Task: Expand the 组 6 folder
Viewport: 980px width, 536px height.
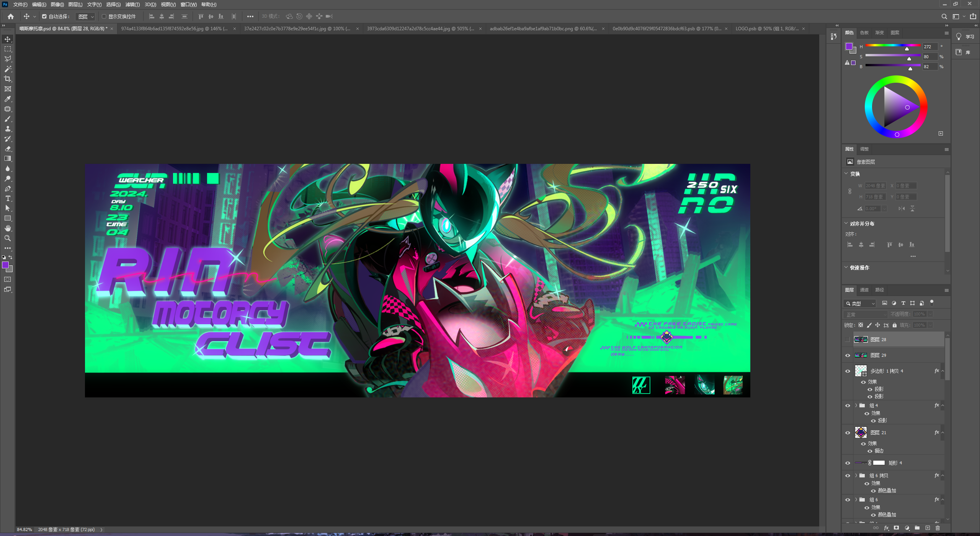Action: tap(856, 499)
